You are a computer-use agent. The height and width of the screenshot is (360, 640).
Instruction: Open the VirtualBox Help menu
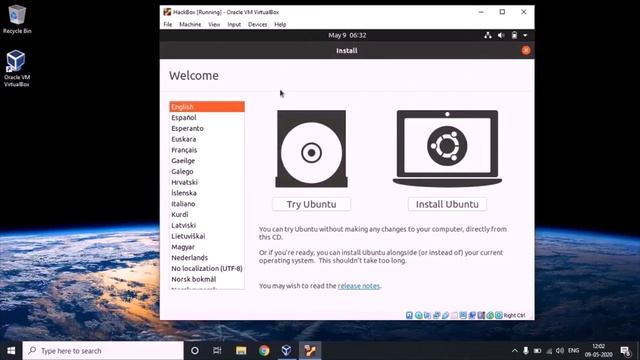(280, 24)
